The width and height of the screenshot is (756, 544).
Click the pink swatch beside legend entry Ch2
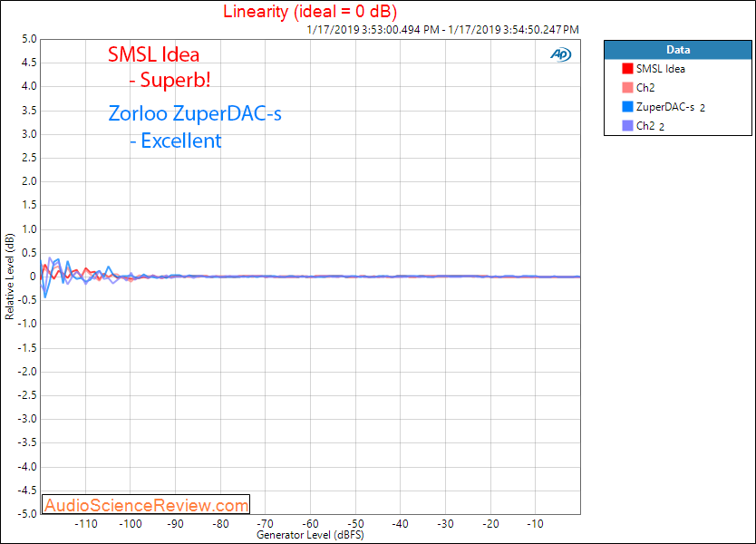pos(627,88)
